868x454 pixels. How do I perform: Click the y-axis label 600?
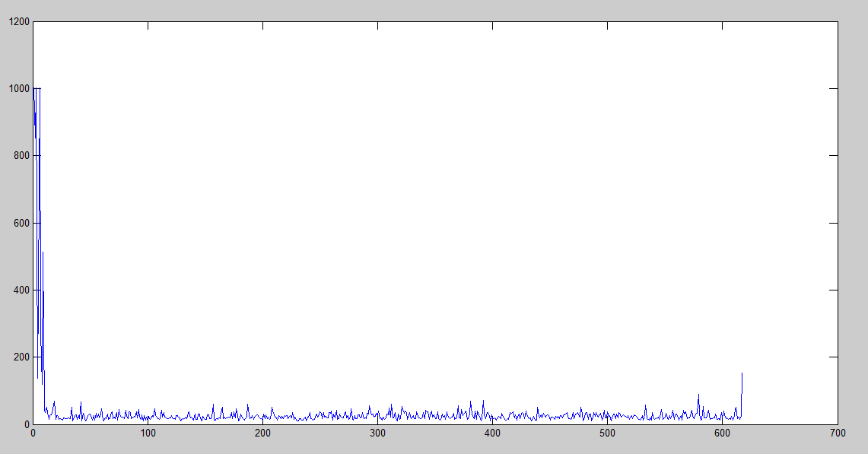21,223
